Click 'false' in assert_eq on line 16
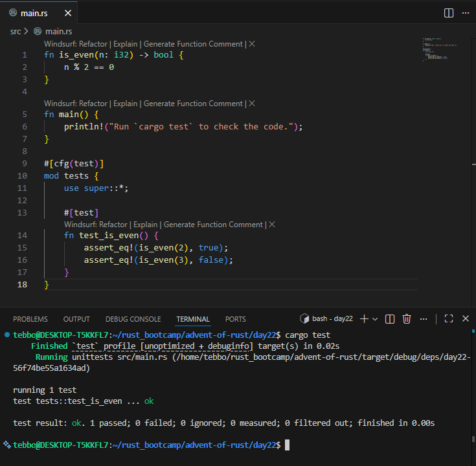Viewport: 476px width, 466px height. pos(211,260)
